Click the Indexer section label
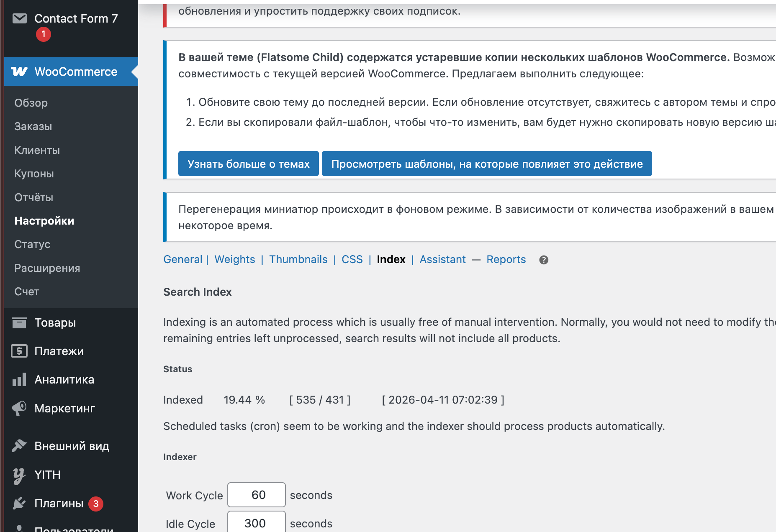 [180, 457]
